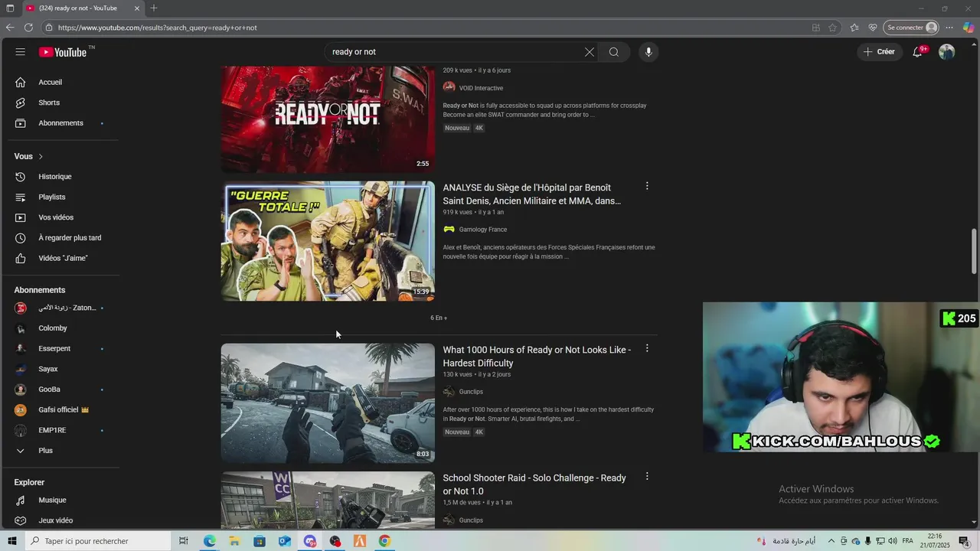
Task: Start voice search with microphone
Action: (x=648, y=52)
